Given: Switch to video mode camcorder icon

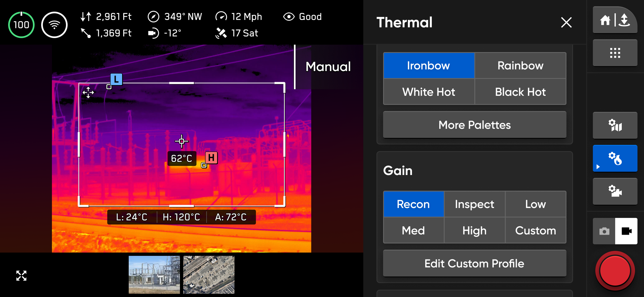Looking at the screenshot, I should [626, 231].
